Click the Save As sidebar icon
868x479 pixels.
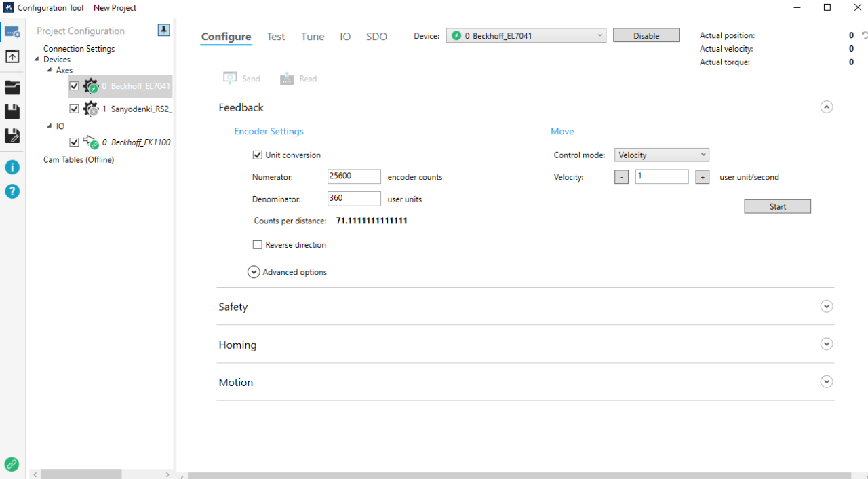click(12, 136)
